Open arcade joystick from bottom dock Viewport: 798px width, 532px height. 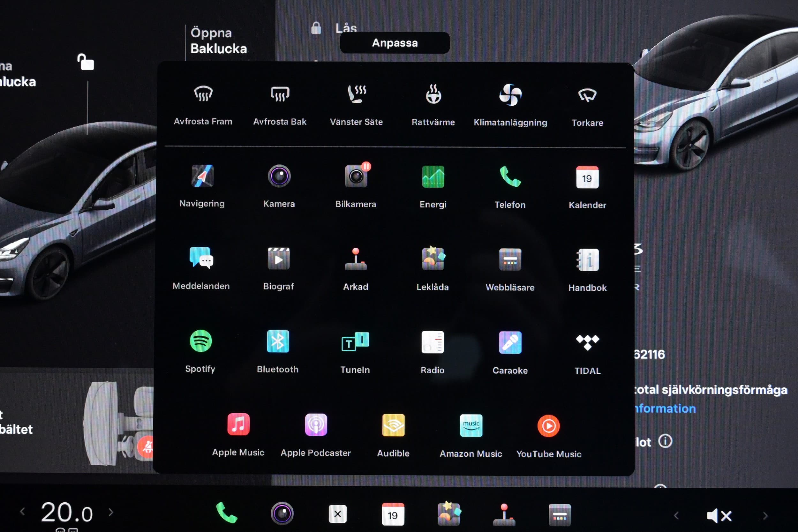tap(504, 515)
